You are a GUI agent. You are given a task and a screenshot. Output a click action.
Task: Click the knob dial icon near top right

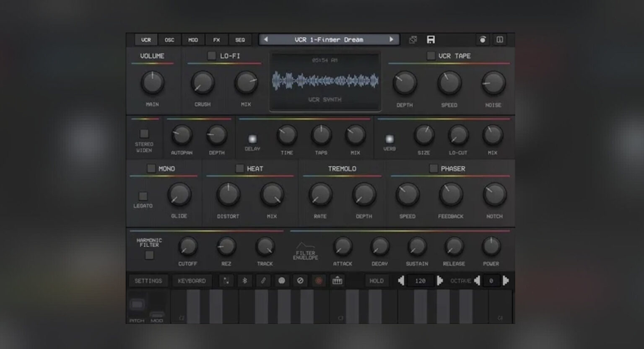coord(483,39)
